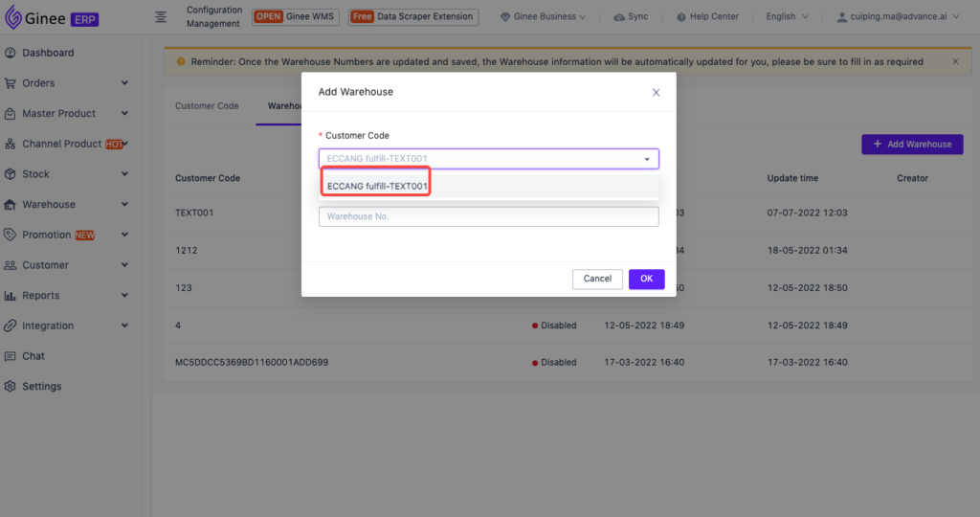Screen dimensions: 980x517
Task: Open Channel Product menu item
Action: [62, 144]
